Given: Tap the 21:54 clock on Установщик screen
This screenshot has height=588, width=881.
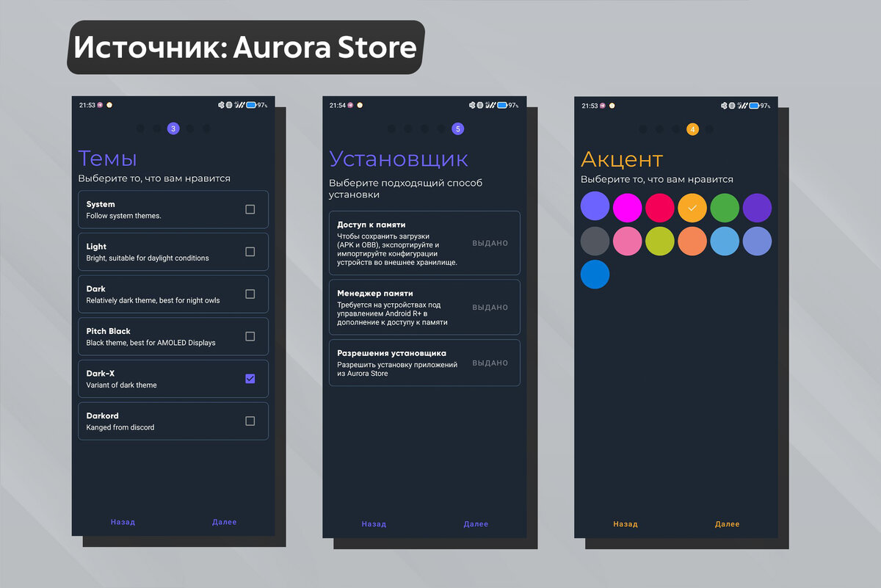Looking at the screenshot, I should click(x=338, y=105).
